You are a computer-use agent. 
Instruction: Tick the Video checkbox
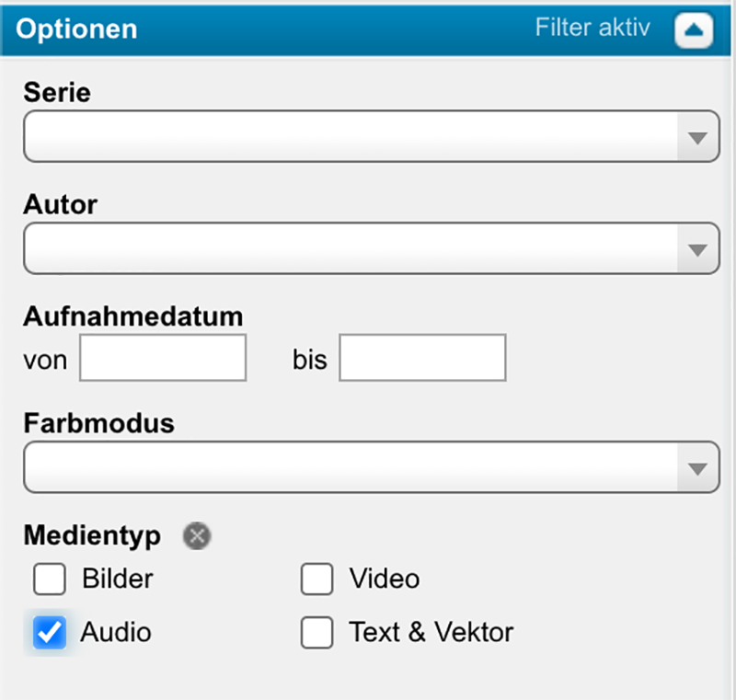[316, 580]
